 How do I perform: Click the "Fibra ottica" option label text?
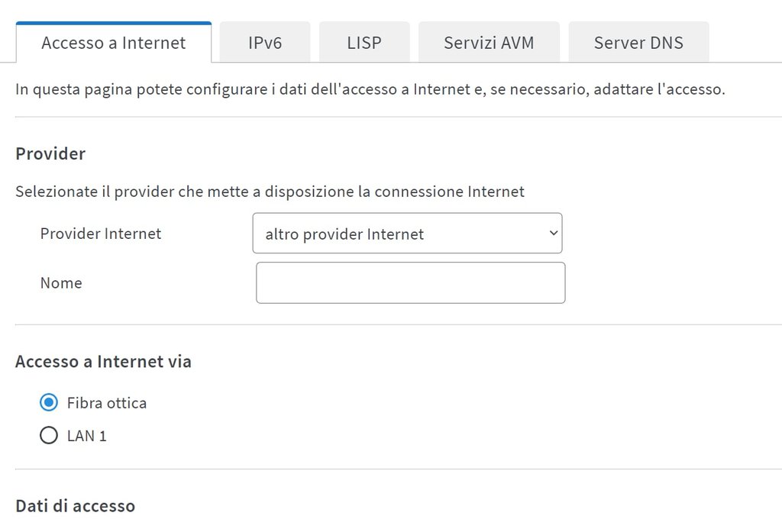(107, 403)
